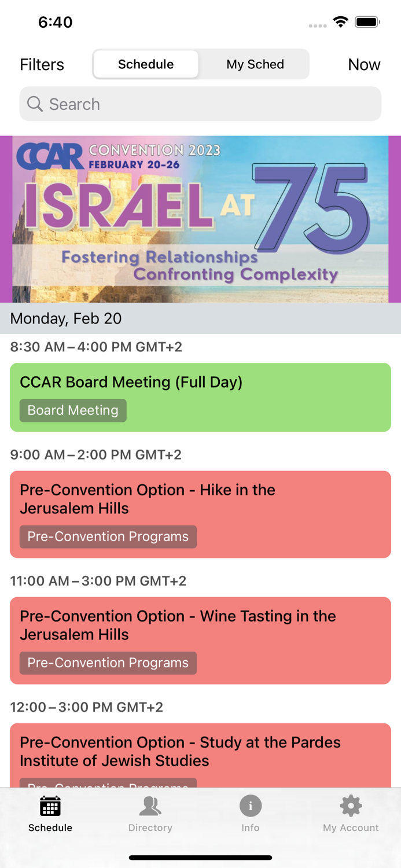Screen dimensions: 401x868
Task: Jump to current time with Now
Action: pyautogui.click(x=364, y=64)
